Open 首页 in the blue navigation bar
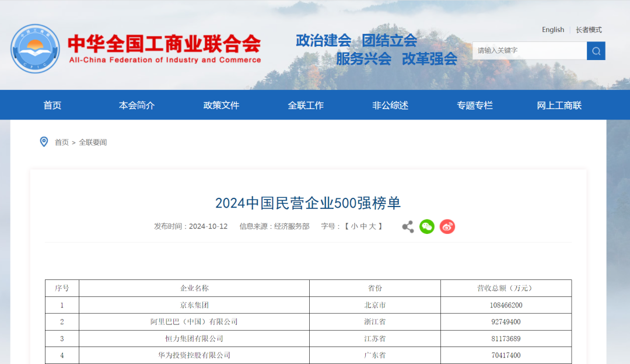The image size is (630, 364). click(52, 105)
